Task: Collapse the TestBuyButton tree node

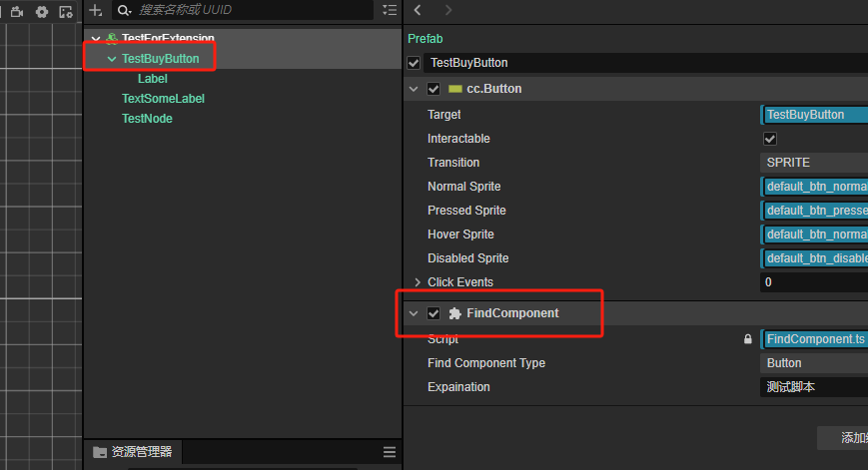Action: (x=111, y=59)
